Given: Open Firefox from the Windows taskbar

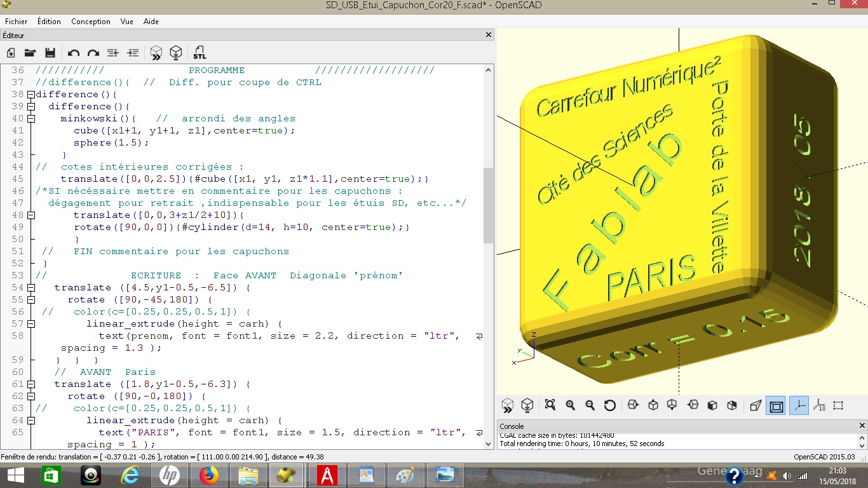Looking at the screenshot, I should [x=208, y=475].
